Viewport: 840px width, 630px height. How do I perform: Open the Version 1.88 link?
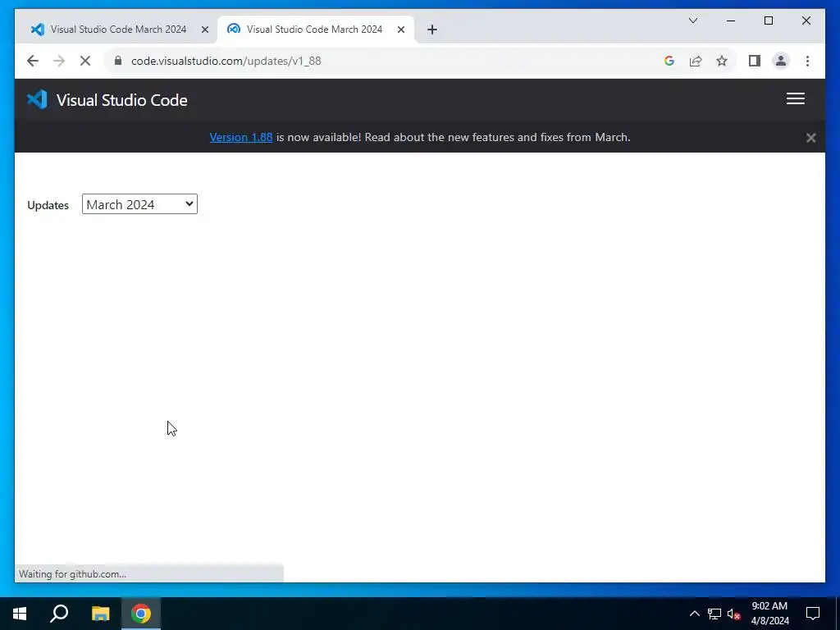(241, 137)
